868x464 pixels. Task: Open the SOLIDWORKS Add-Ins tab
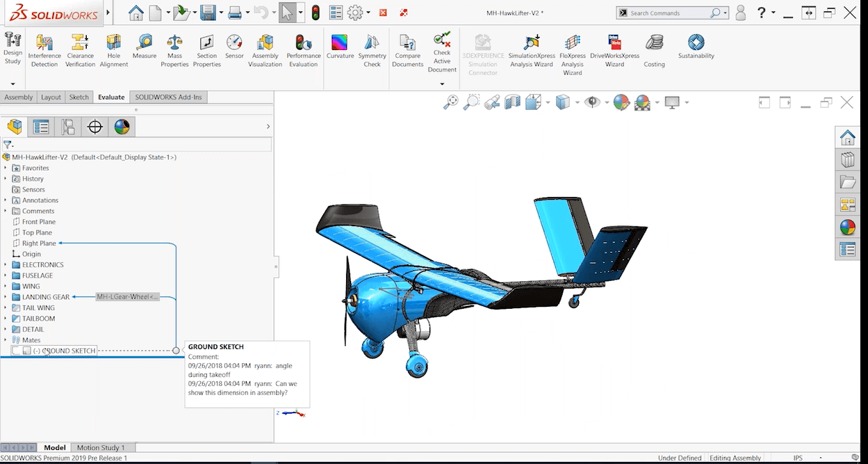[167, 97]
